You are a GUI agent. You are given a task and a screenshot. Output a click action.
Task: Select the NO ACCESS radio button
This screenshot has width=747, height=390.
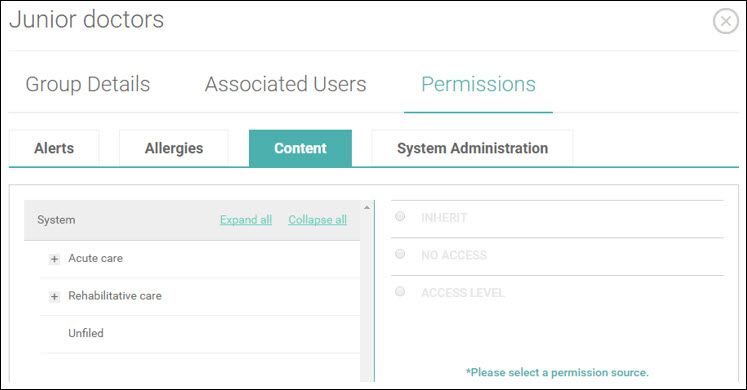click(400, 254)
